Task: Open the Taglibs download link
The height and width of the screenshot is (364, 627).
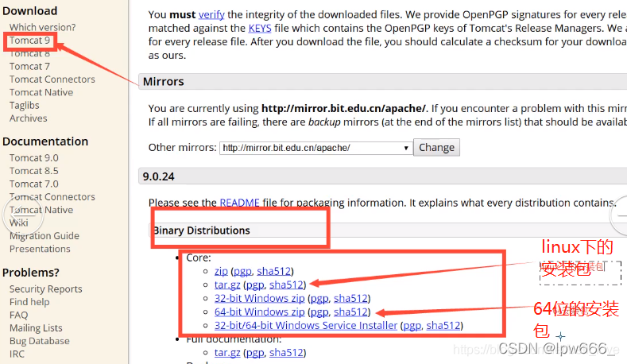Action: (25, 105)
